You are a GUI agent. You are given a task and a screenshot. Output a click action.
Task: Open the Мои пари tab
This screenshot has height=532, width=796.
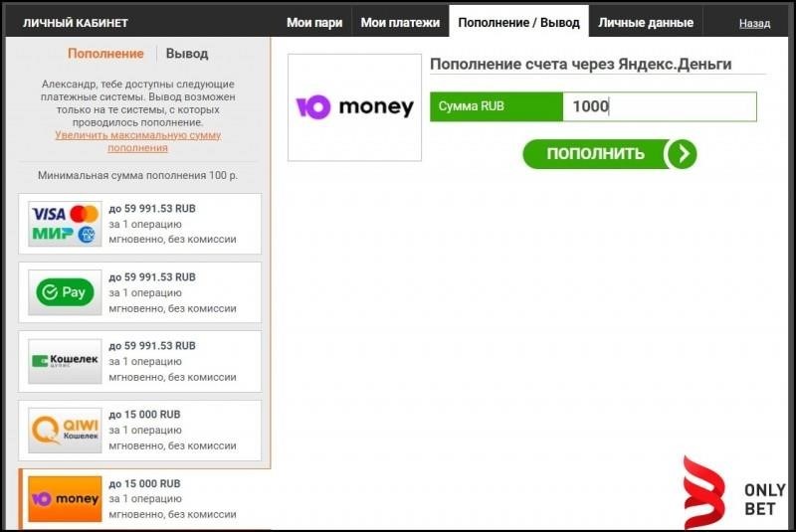pos(314,23)
